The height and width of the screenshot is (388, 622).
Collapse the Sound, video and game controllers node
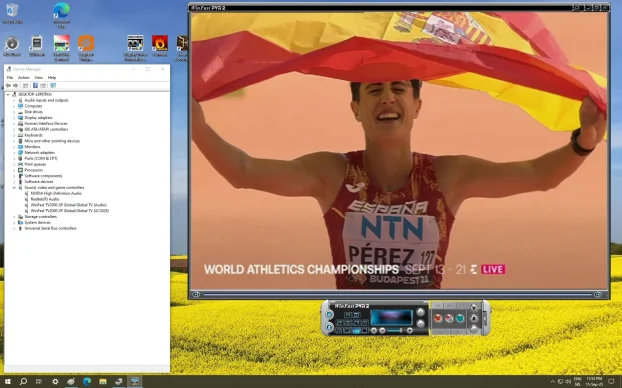coord(14,188)
